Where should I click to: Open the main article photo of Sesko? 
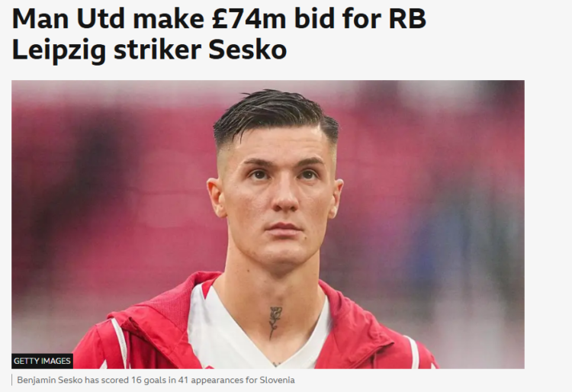[x=268, y=224]
